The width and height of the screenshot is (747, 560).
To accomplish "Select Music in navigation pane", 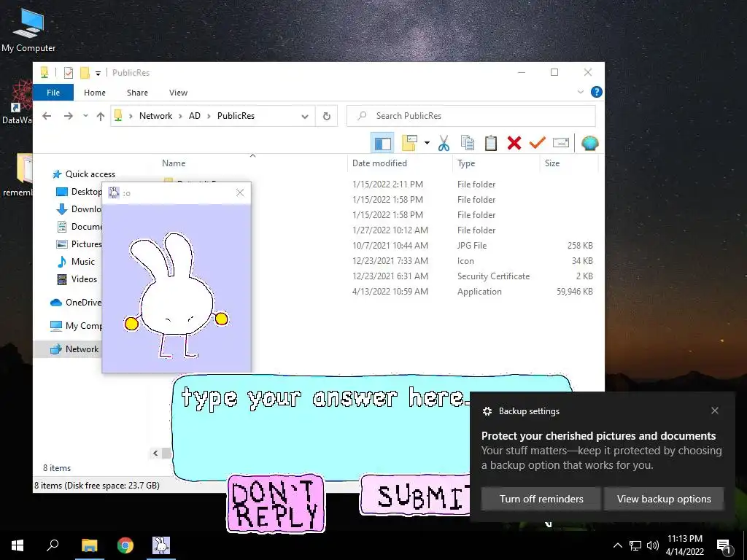I will point(76,262).
